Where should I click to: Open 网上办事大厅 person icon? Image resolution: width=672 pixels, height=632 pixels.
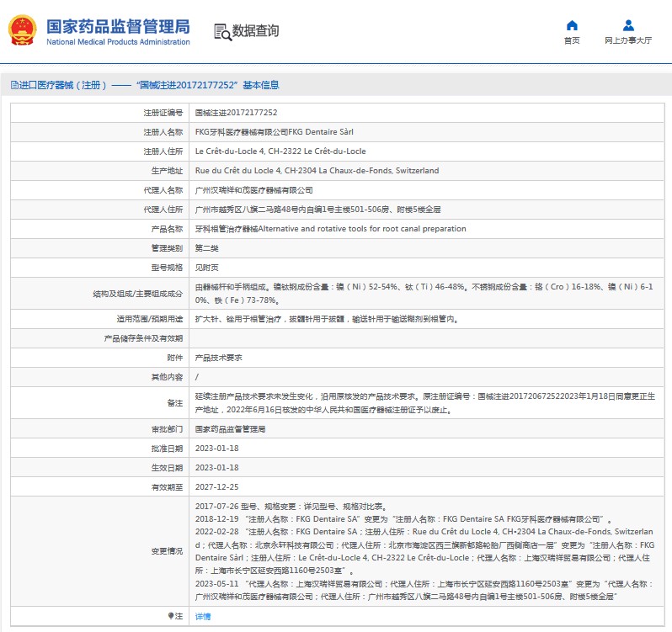tap(628, 26)
